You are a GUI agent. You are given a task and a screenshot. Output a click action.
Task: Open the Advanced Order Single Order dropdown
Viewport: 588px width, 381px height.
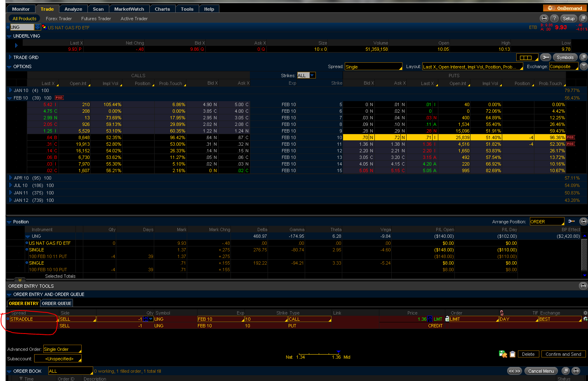(62, 349)
